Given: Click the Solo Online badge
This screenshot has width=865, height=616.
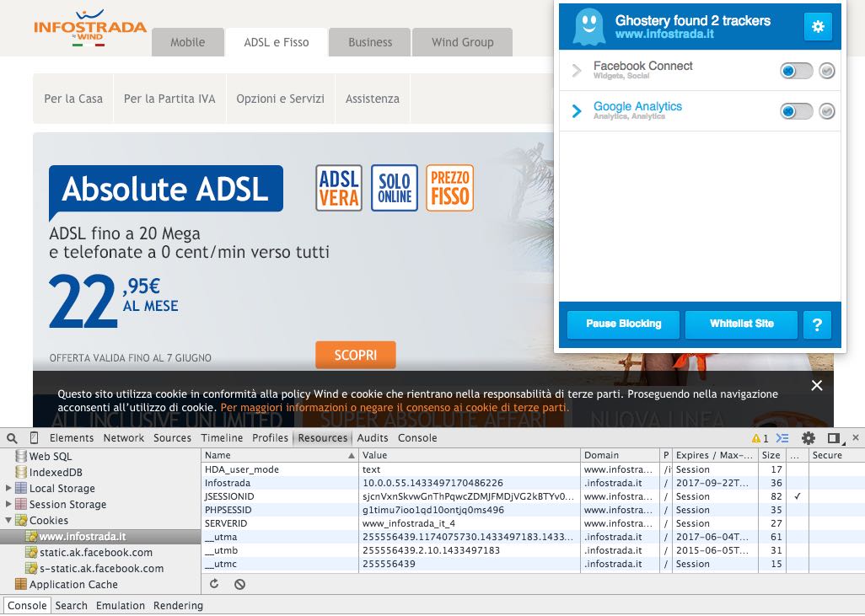Looking at the screenshot, I should point(395,188).
